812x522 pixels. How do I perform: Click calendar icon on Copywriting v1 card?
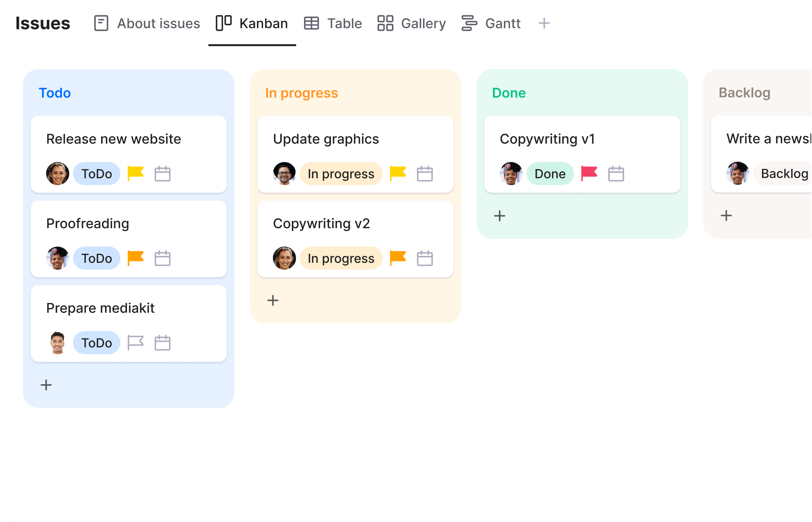pyautogui.click(x=616, y=174)
